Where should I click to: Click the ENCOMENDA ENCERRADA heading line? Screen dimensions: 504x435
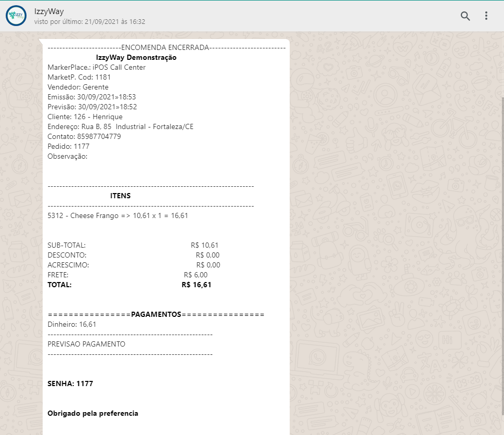pos(166,47)
